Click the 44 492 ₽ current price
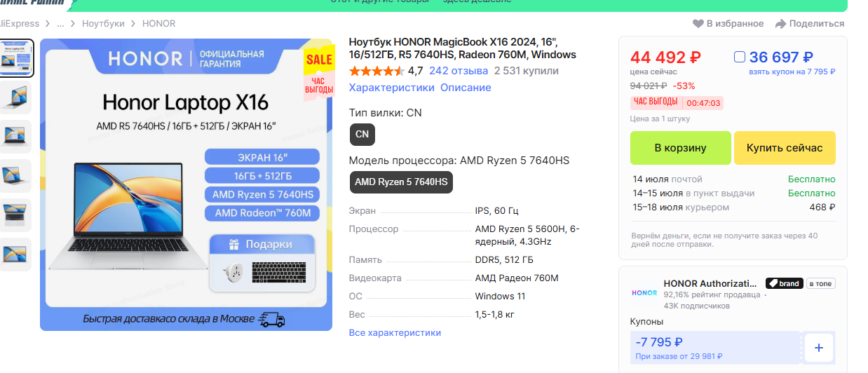868x373 pixels. [665, 57]
